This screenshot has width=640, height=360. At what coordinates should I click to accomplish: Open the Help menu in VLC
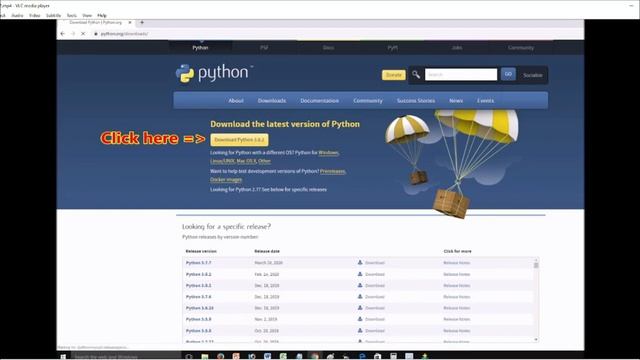[x=102, y=15]
